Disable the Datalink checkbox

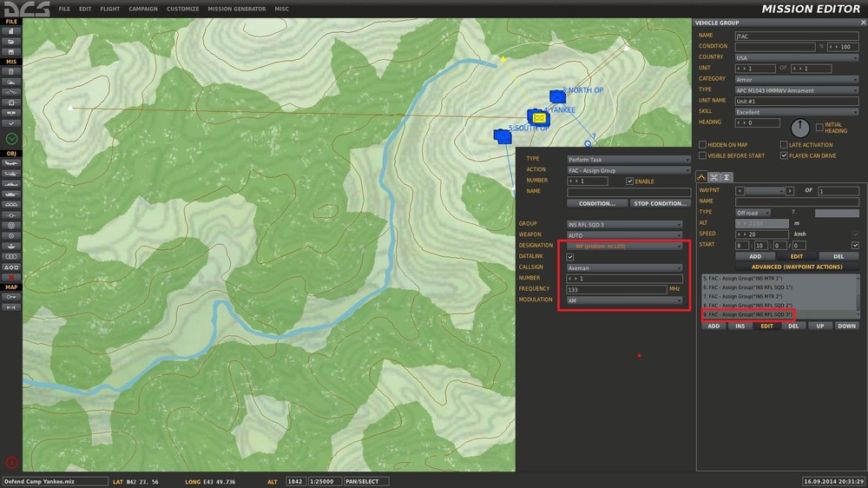[x=570, y=257]
